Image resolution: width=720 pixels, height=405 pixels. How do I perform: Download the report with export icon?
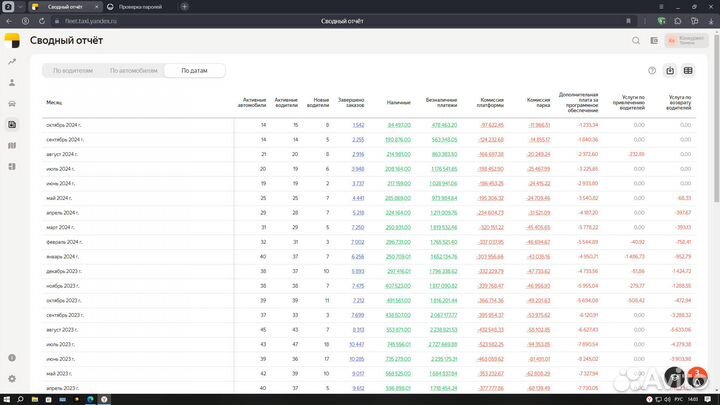[670, 71]
